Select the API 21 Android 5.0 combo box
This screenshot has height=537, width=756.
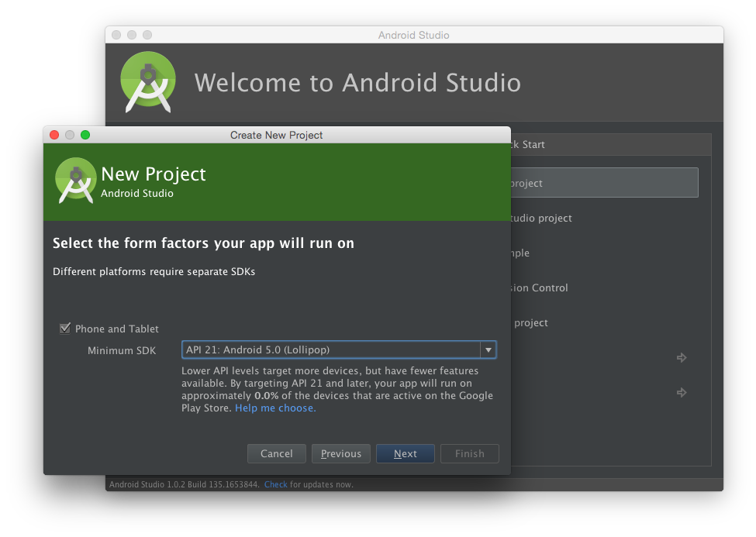(x=339, y=350)
